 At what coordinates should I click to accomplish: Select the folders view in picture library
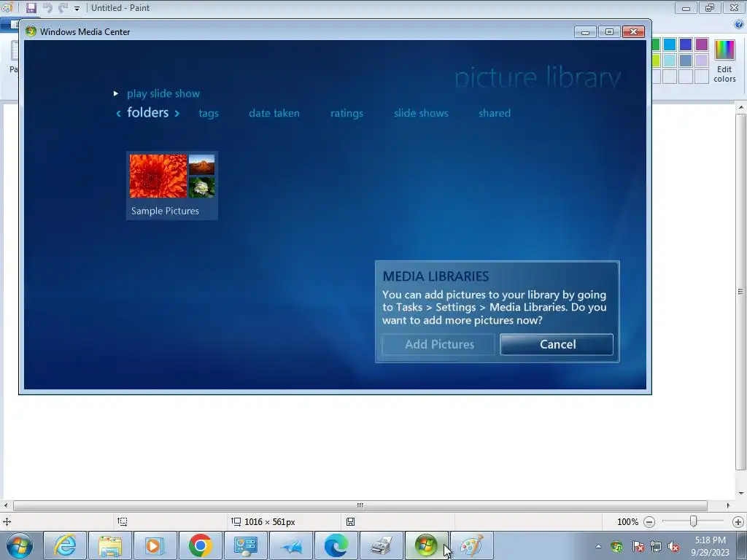(x=147, y=112)
